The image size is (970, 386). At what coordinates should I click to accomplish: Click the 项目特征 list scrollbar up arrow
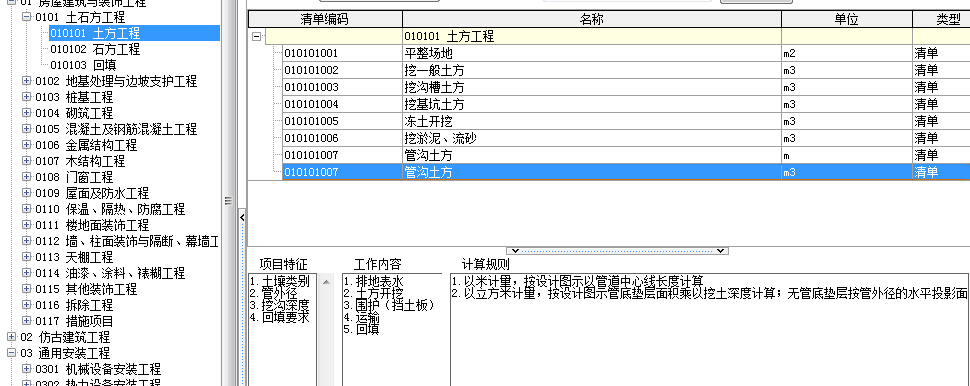click(326, 282)
